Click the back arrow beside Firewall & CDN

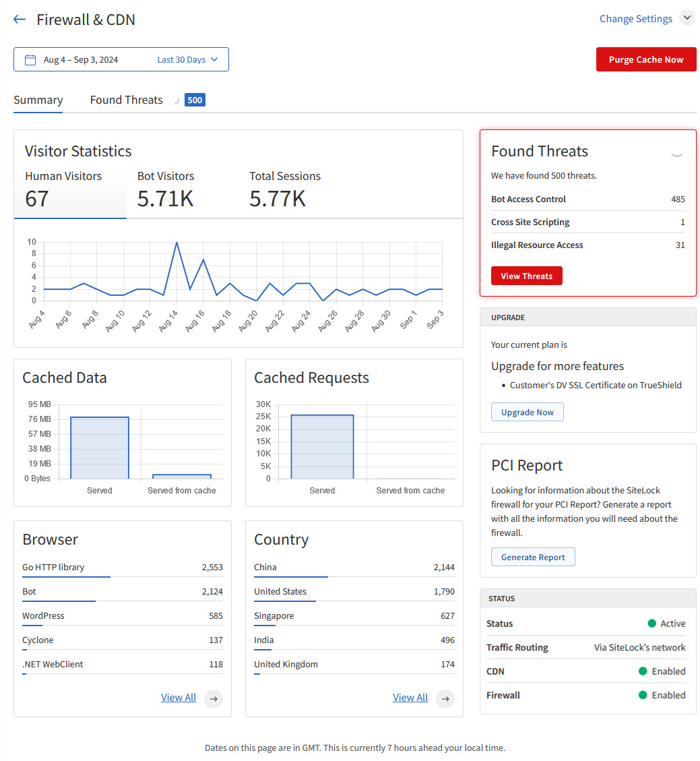pyautogui.click(x=20, y=20)
